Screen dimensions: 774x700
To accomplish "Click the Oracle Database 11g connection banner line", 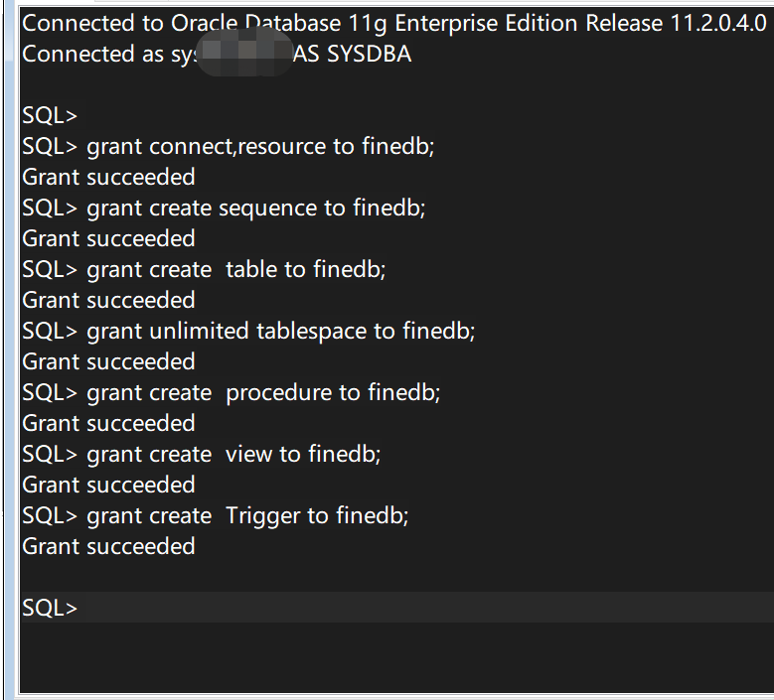I will coord(393,23).
